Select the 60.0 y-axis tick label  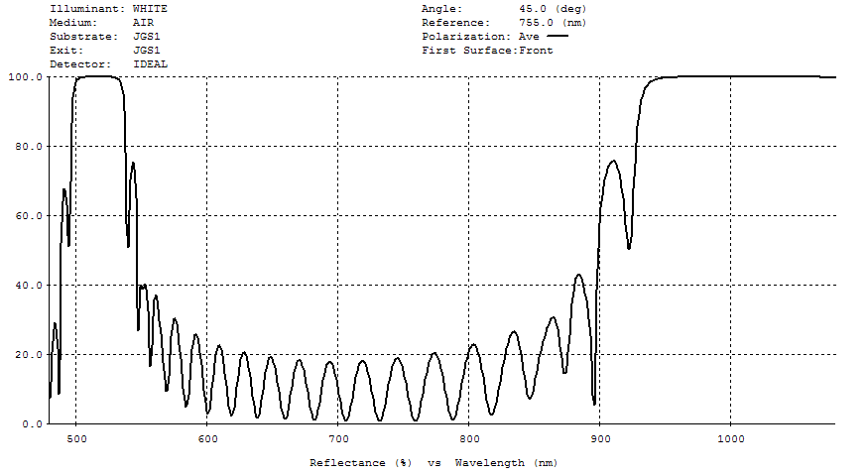(x=27, y=215)
